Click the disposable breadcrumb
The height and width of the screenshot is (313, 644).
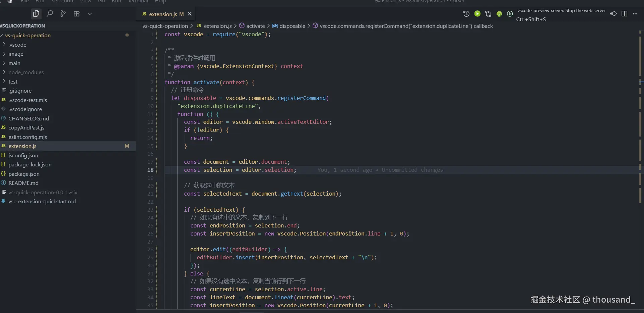(x=288, y=26)
